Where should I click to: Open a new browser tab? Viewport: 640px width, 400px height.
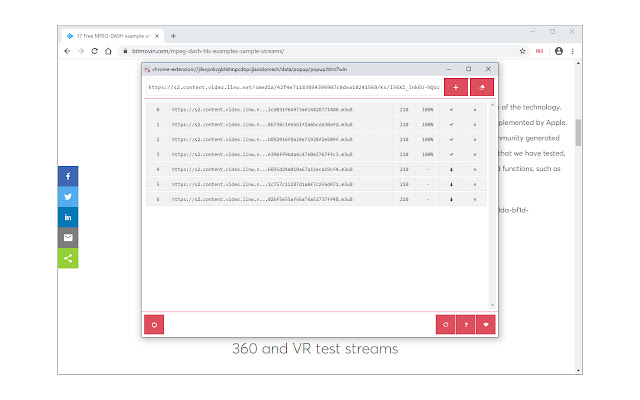(x=173, y=35)
